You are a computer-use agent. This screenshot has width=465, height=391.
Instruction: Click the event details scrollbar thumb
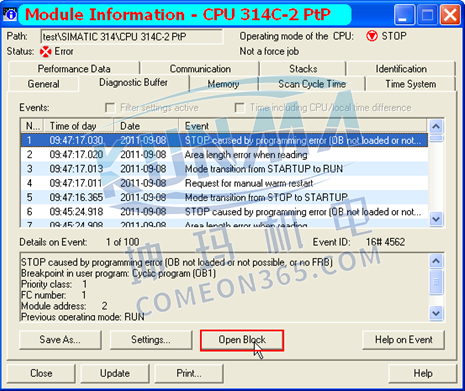[x=436, y=282]
